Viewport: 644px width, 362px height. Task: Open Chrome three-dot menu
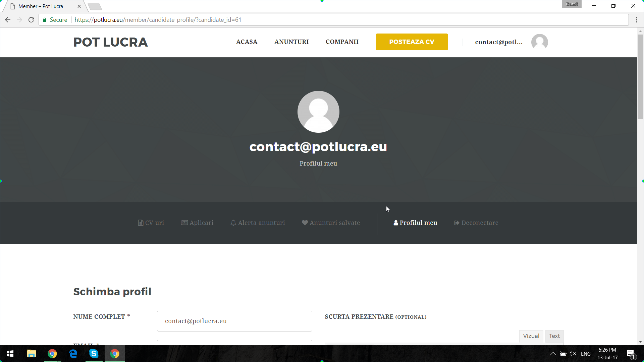pos(636,20)
